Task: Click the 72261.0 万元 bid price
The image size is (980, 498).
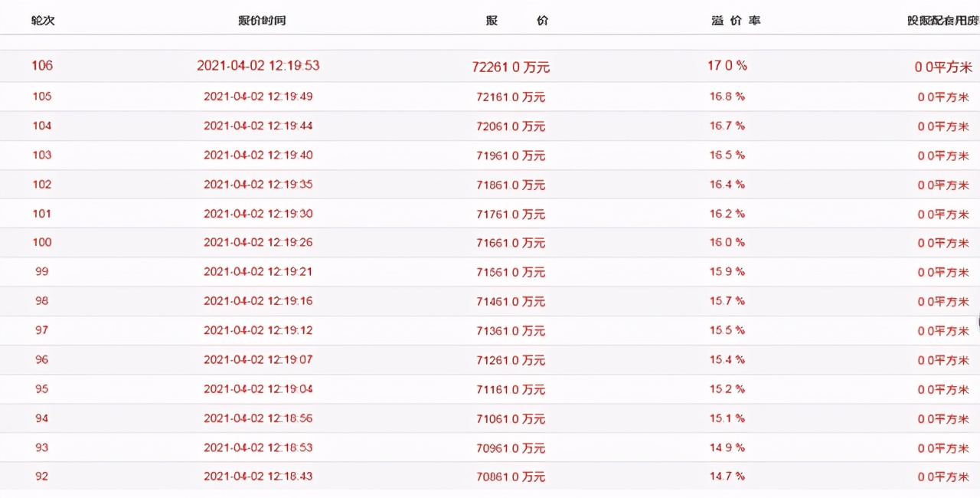Action: coord(511,67)
